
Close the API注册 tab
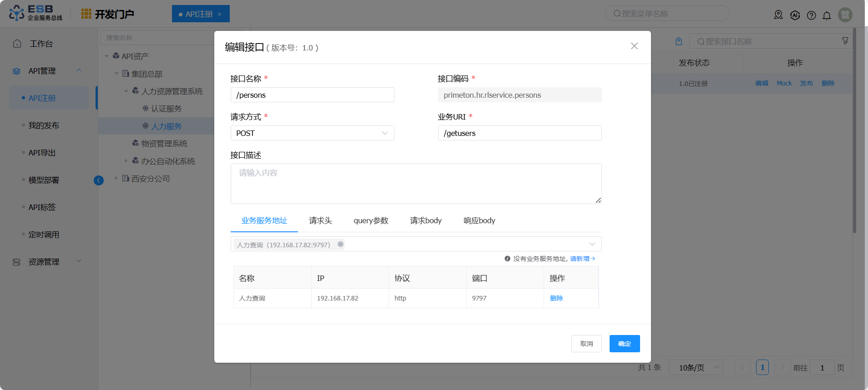(220, 14)
